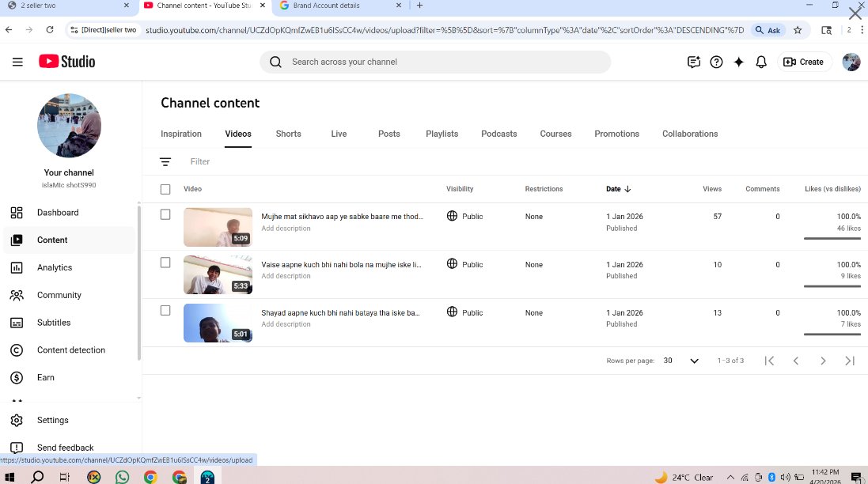The height and width of the screenshot is (484, 868).
Task: Switch to the Courses tab
Action: 555,134
